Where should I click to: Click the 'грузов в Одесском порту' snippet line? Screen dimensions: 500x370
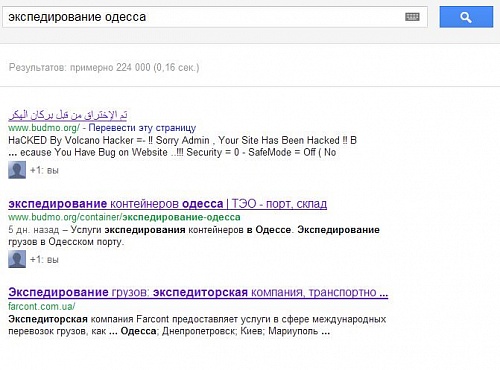click(66, 242)
